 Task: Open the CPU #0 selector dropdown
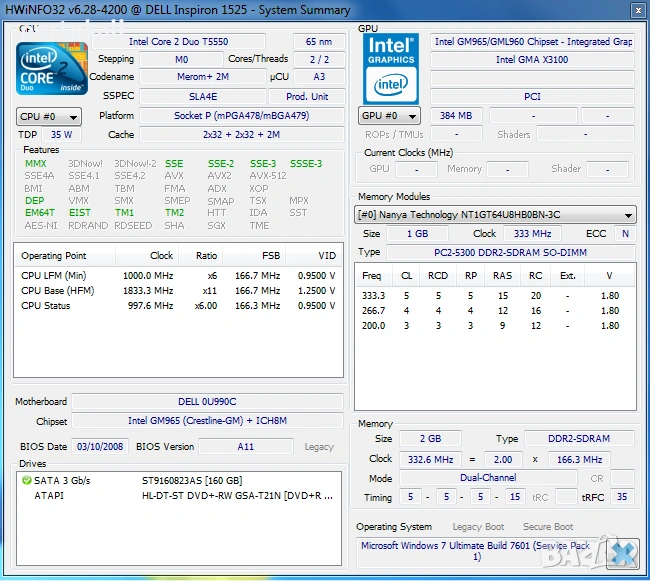pos(49,116)
